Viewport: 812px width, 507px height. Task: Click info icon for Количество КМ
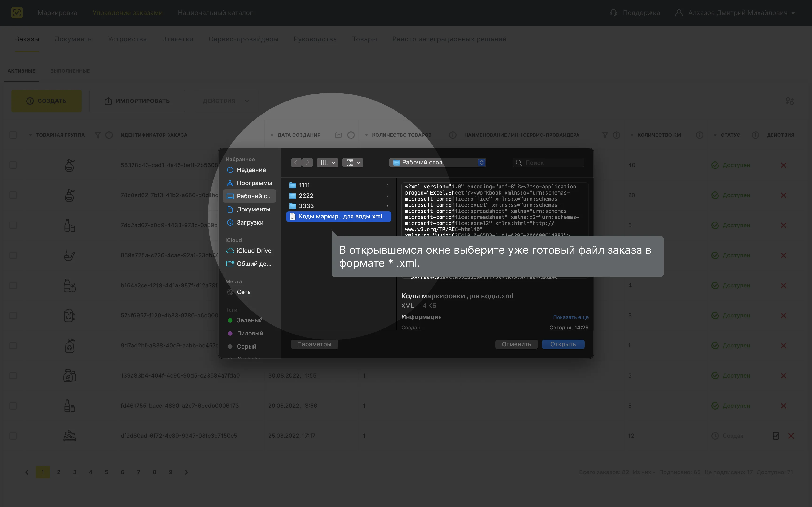coord(700,135)
